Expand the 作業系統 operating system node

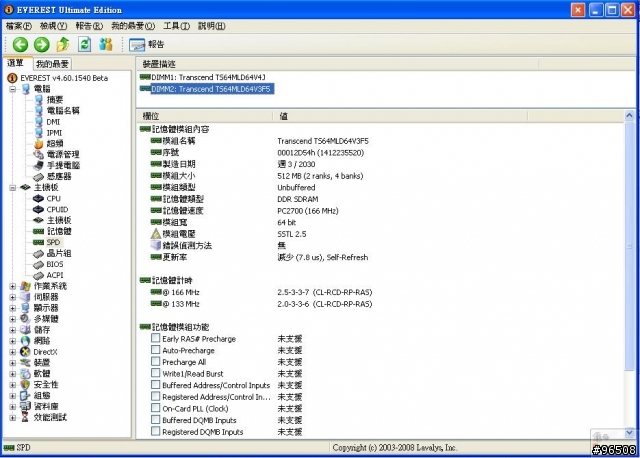click(x=13, y=287)
